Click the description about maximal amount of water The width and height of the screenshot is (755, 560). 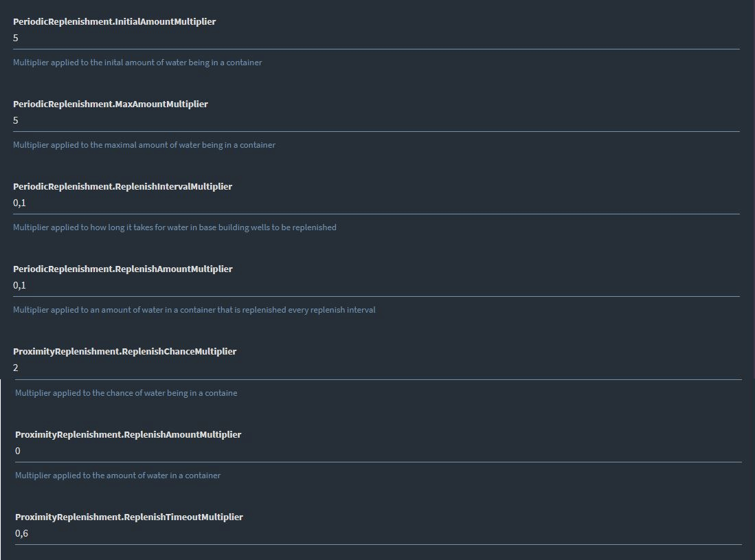(x=144, y=145)
